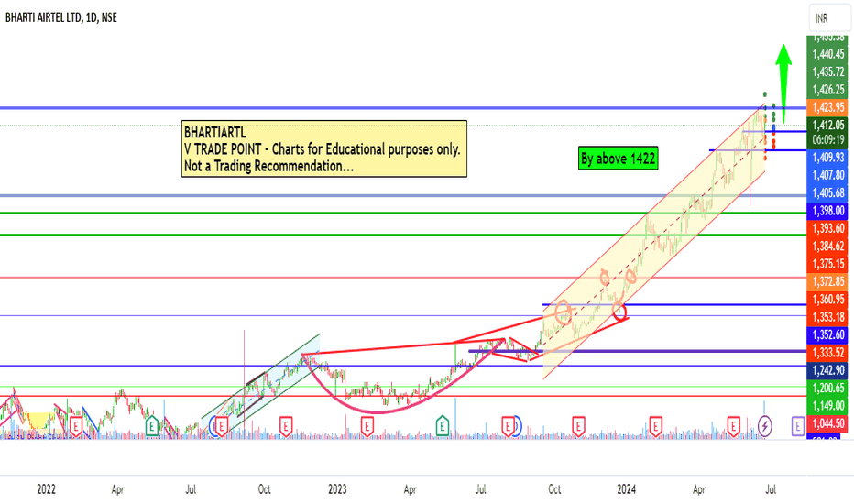Click the 1,044.50 red price label

[x=827, y=422]
